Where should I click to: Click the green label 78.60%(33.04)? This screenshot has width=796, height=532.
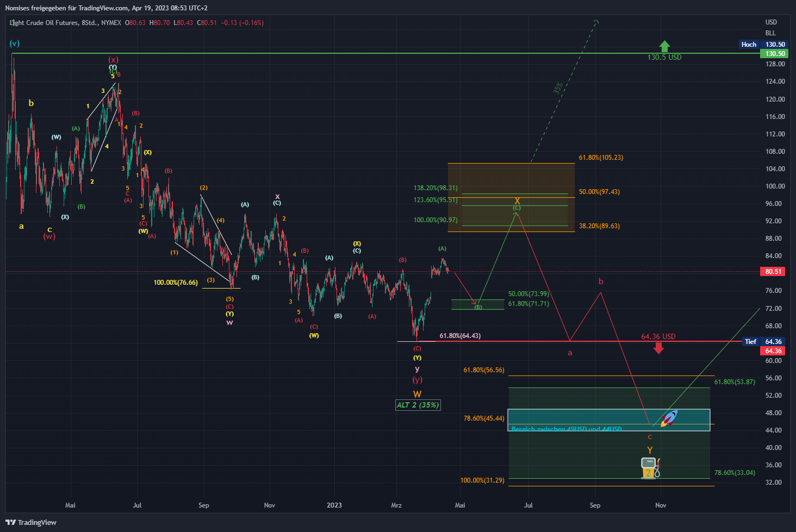coord(735,473)
